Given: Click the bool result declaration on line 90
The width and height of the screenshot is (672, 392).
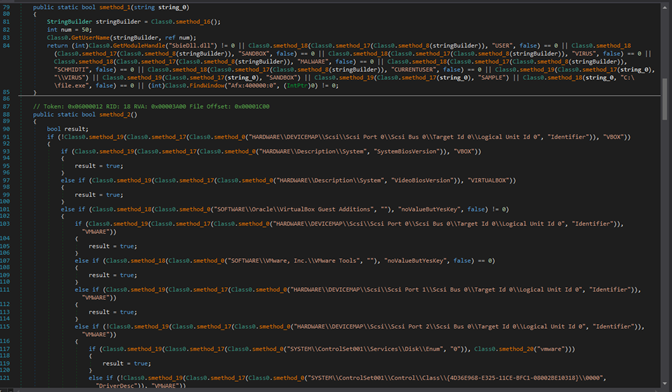Looking at the screenshot, I should (x=67, y=129).
